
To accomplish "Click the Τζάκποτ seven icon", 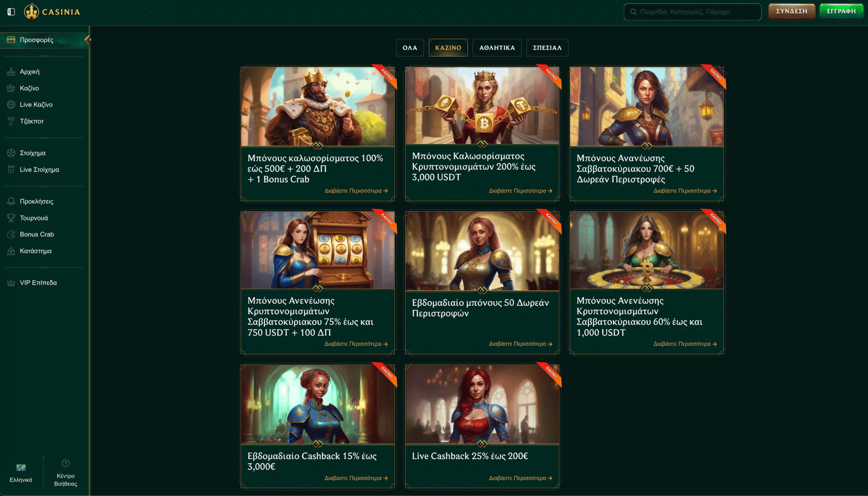I will point(11,121).
